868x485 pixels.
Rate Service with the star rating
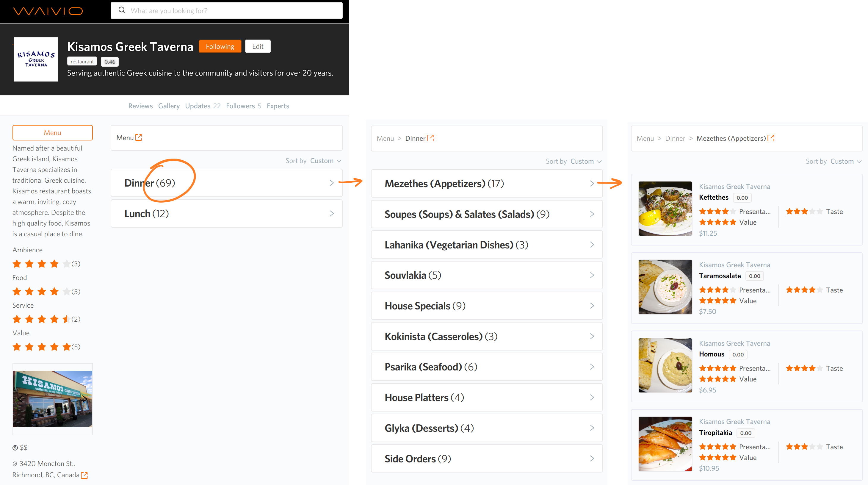[x=41, y=319]
